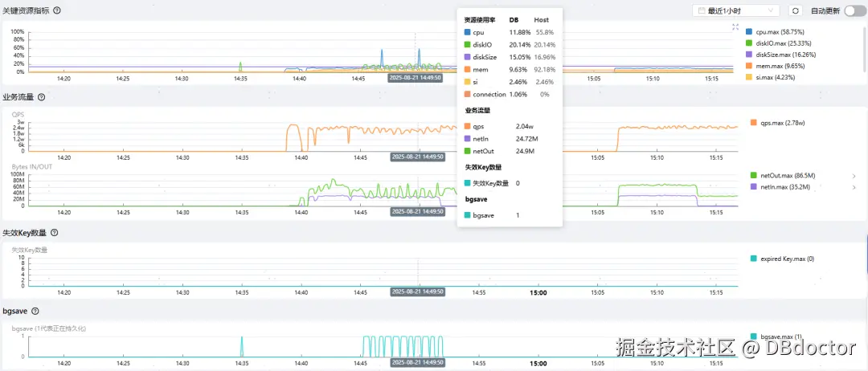
Task: Expand arrow next to netOut.max legend
Action: [x=854, y=176]
